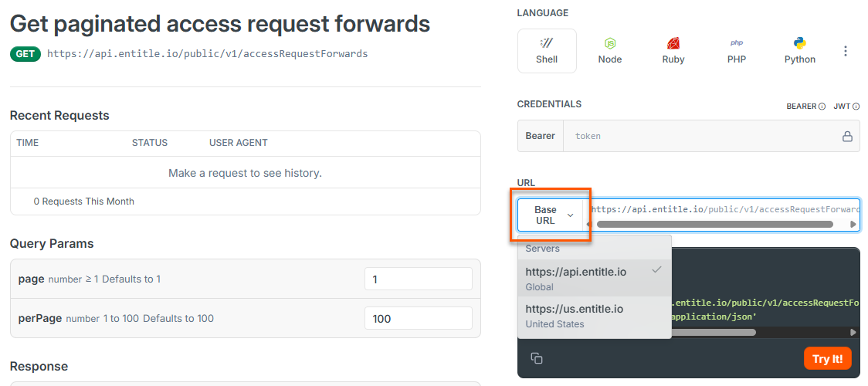Click the BEARER info icon
Viewport: 868px width, 386px height.
click(x=822, y=107)
